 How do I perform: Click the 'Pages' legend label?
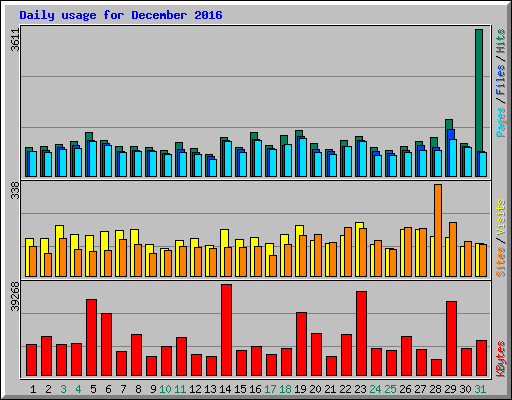[501, 122]
